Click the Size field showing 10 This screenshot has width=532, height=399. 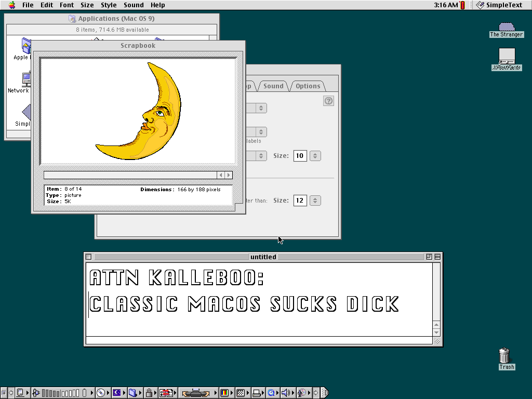(x=300, y=156)
